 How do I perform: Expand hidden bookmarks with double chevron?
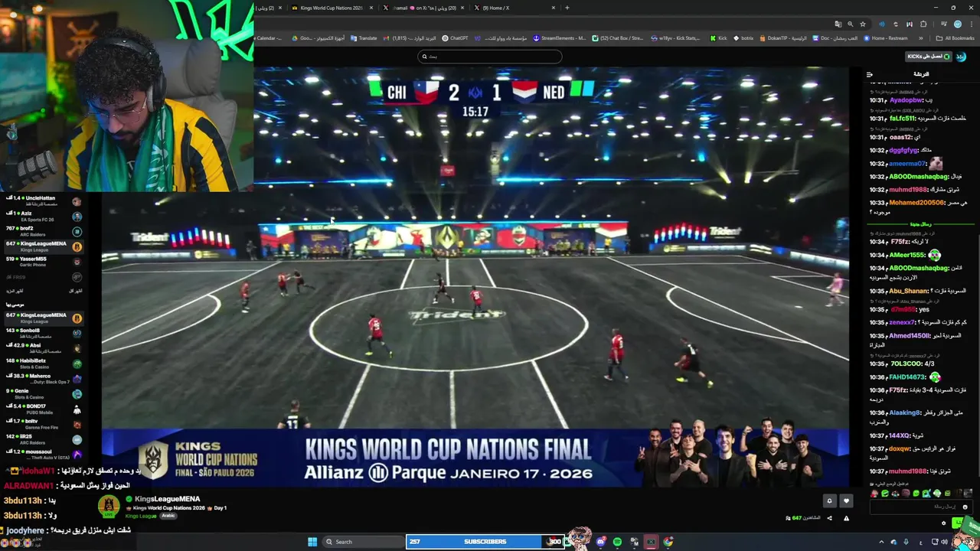(x=922, y=38)
